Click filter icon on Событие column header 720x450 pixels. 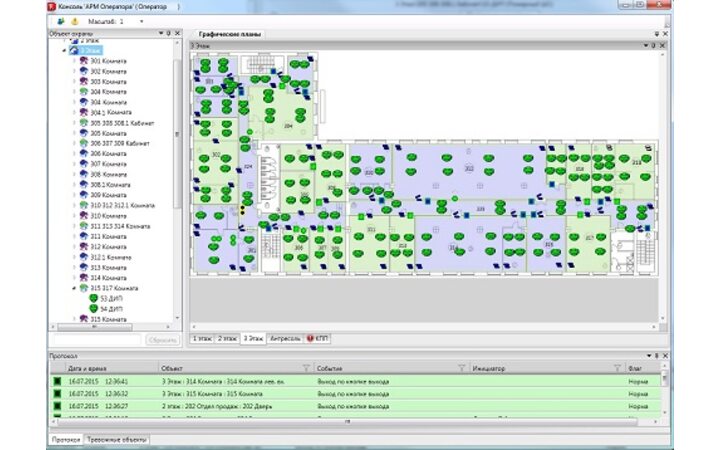tap(461, 368)
